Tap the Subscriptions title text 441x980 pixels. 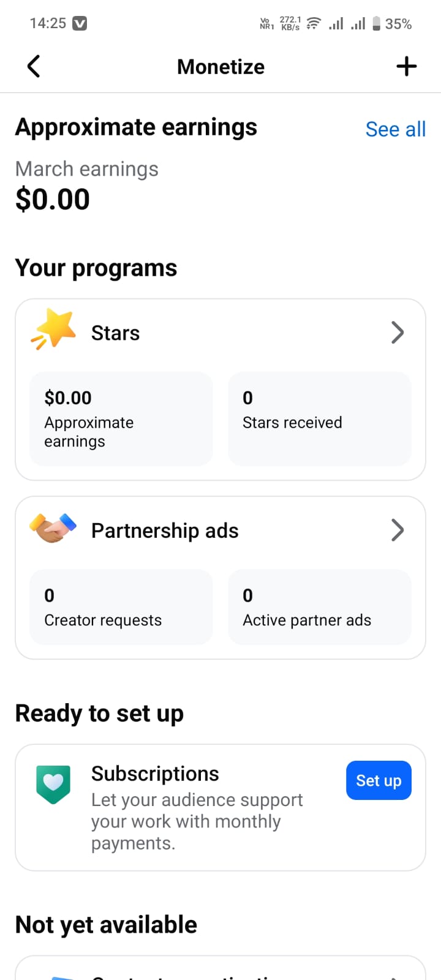click(x=155, y=774)
